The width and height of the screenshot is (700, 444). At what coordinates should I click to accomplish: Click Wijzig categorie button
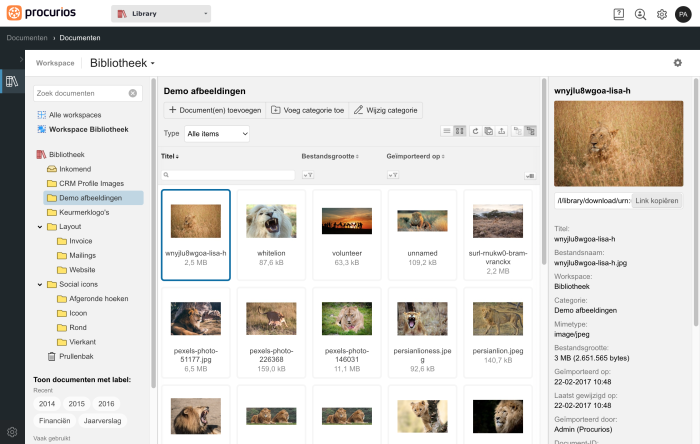(386, 110)
